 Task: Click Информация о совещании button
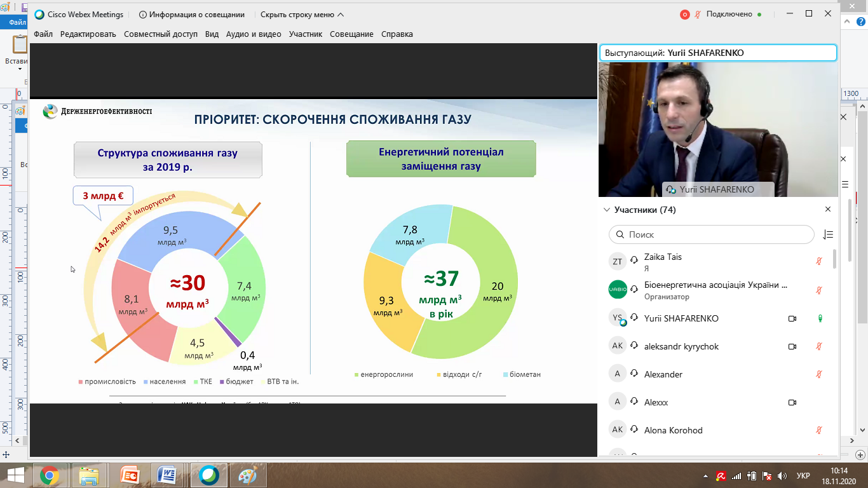click(192, 15)
